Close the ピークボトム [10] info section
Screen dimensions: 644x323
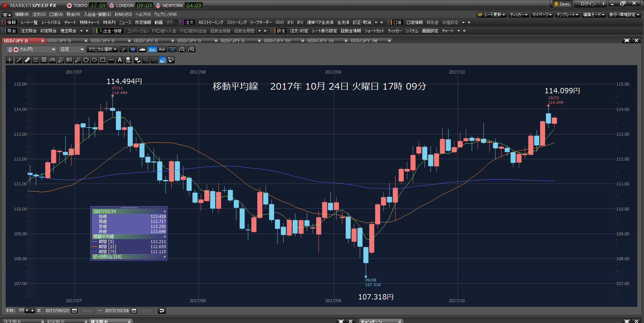[x=165, y=257]
